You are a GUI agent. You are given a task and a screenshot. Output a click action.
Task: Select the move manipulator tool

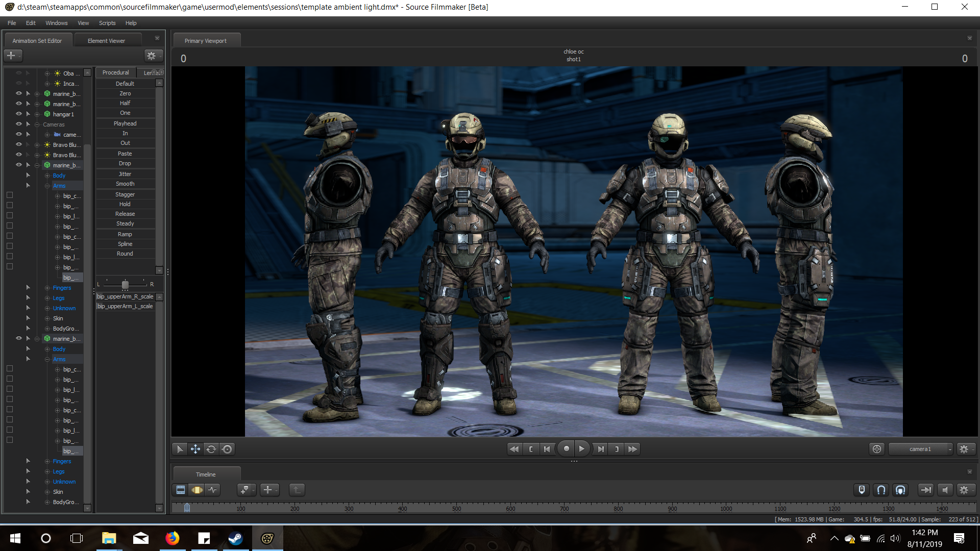click(195, 449)
